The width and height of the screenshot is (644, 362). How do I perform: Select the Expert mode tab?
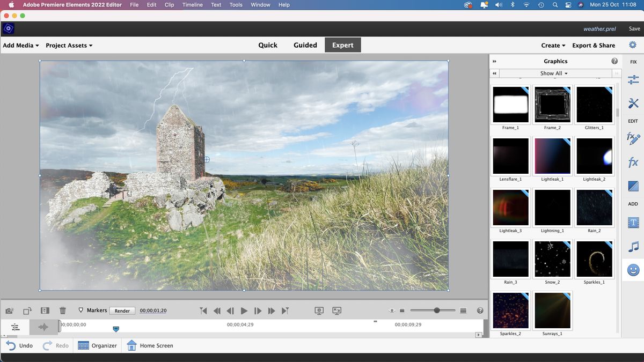[343, 45]
